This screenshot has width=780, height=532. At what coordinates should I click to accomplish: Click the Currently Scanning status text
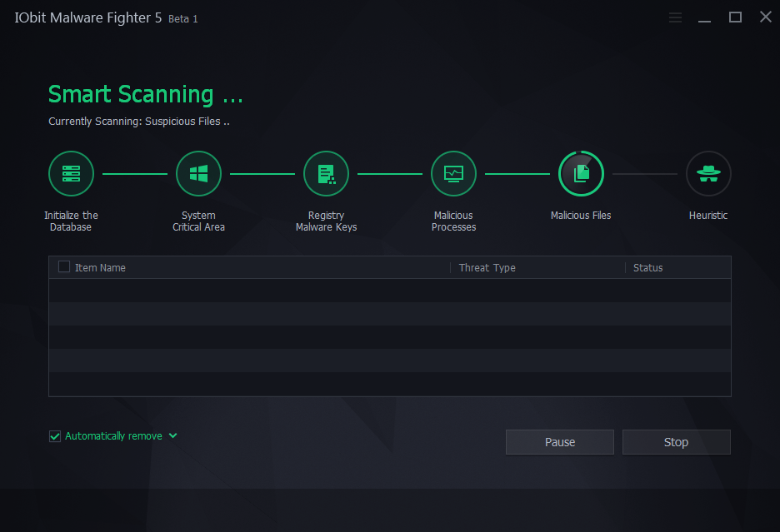(139, 122)
